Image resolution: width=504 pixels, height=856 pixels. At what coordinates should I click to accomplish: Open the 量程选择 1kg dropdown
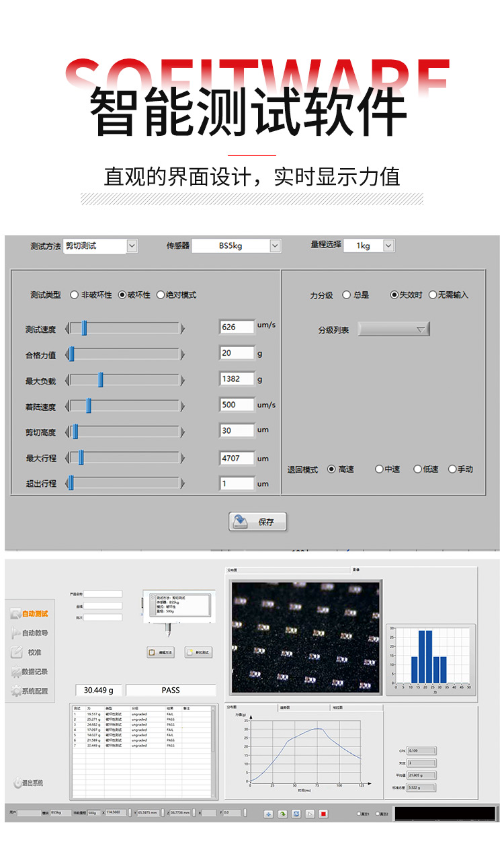(x=388, y=246)
